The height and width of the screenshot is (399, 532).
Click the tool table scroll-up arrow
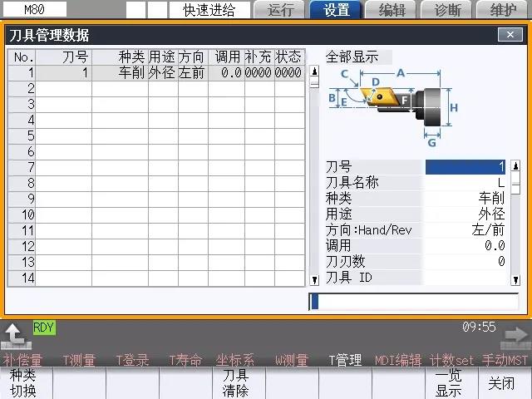coord(314,72)
